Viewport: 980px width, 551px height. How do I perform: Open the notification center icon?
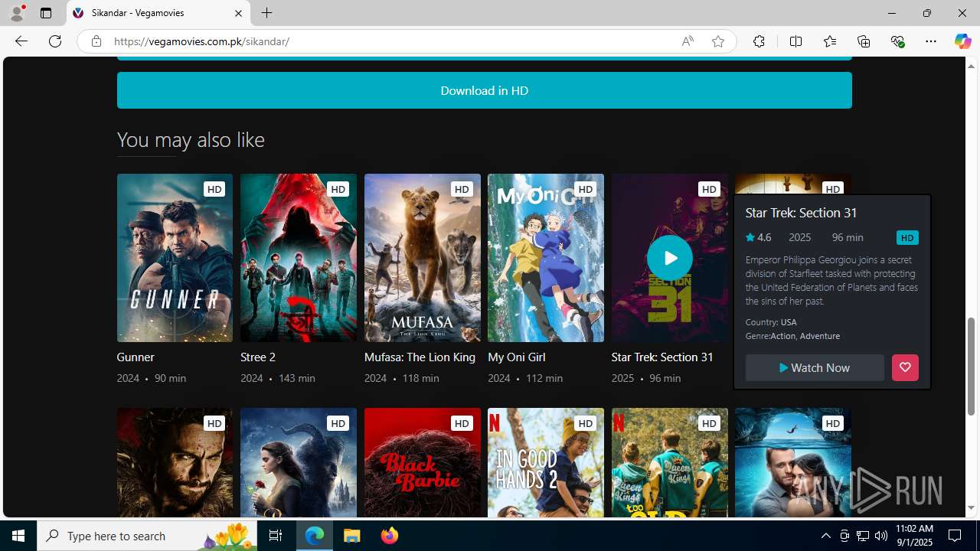pos(955,536)
